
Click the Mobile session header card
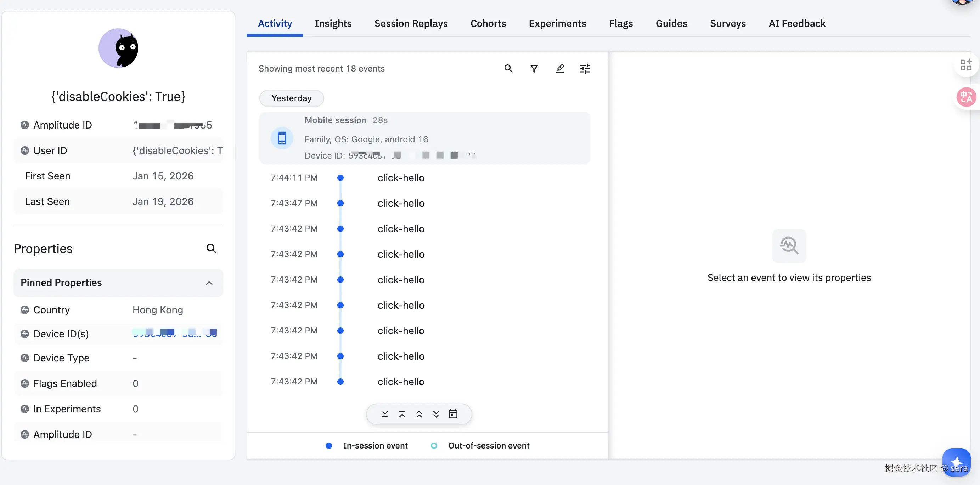point(424,138)
